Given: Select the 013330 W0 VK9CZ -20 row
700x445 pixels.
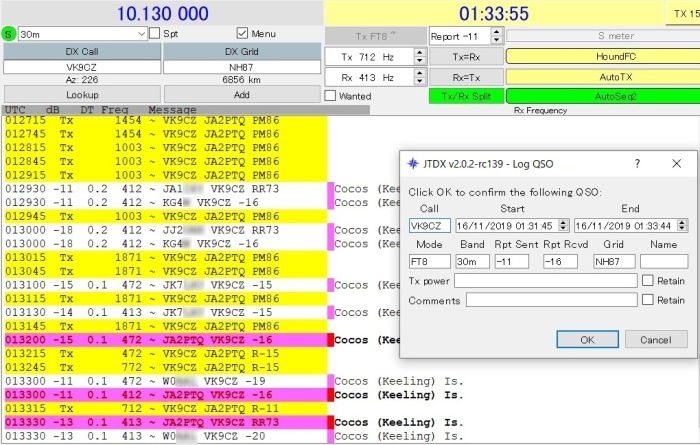Looking at the screenshot, I should [x=166, y=436].
